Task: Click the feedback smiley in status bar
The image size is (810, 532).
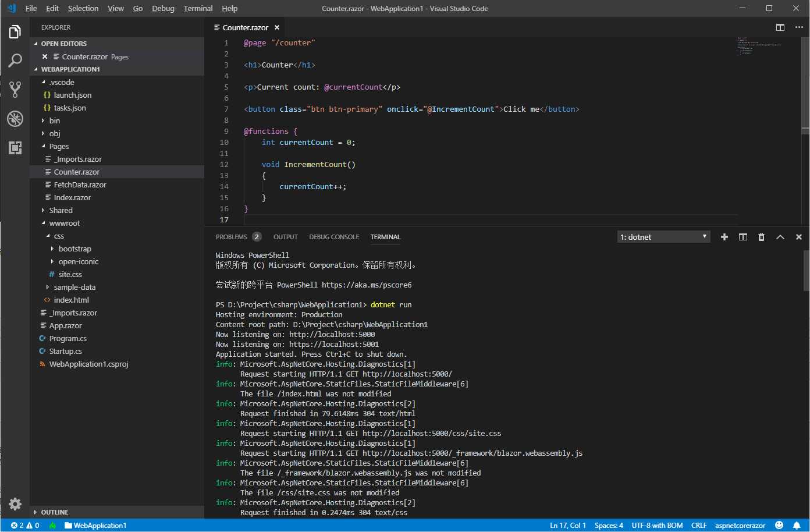Action: 779,525
